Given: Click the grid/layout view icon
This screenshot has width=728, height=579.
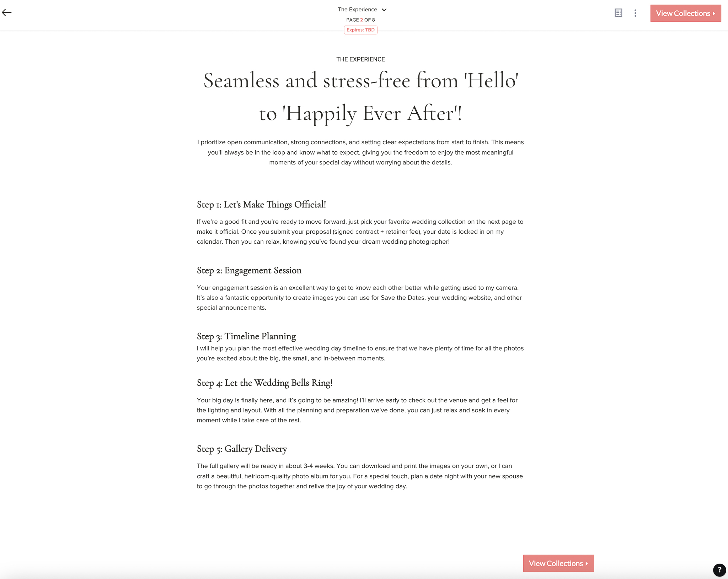Looking at the screenshot, I should 619,13.
